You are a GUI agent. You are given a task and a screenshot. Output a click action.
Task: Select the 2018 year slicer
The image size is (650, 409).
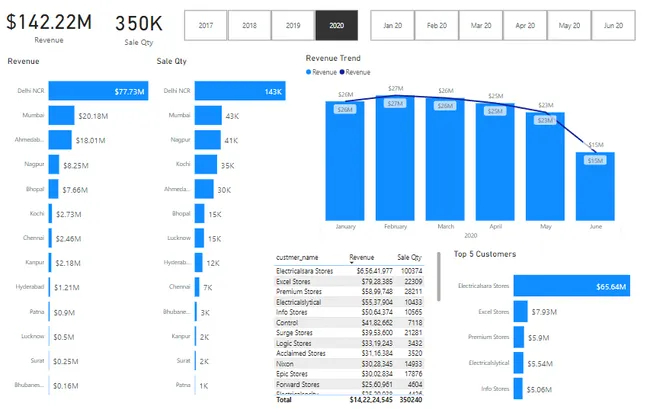248,25
